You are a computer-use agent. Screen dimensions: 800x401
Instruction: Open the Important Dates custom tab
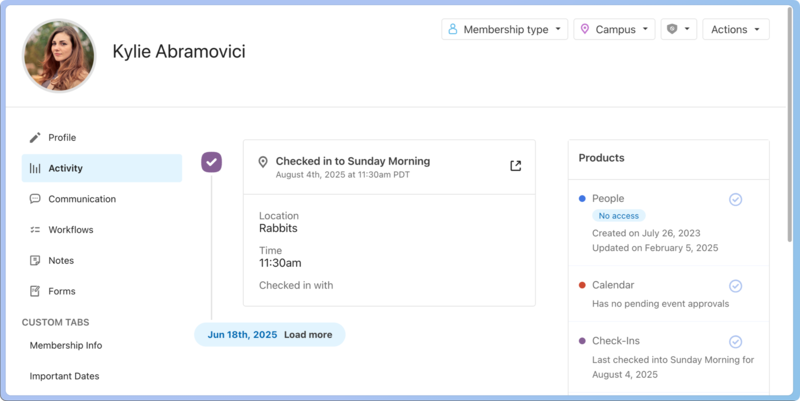pos(65,377)
